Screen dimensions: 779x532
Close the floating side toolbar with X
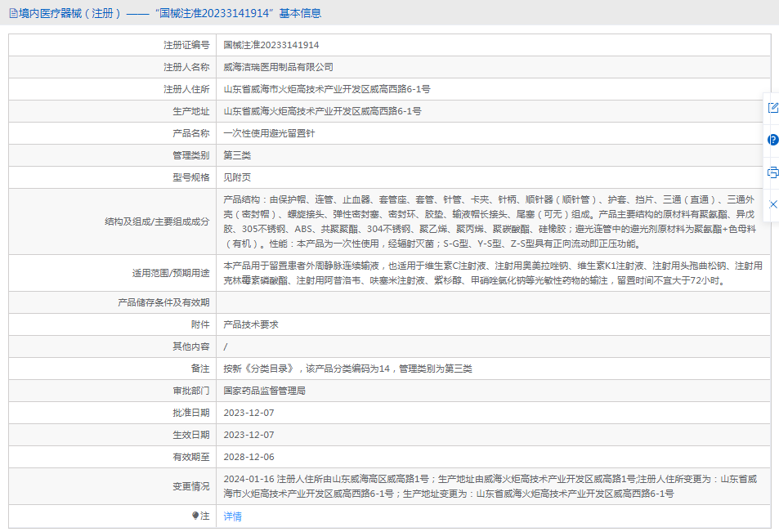tap(773, 204)
